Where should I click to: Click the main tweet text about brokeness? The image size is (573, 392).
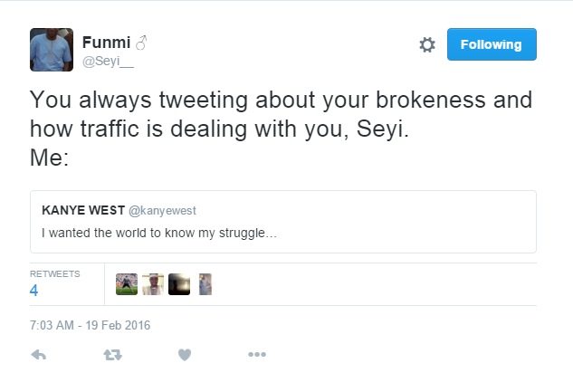click(x=281, y=112)
